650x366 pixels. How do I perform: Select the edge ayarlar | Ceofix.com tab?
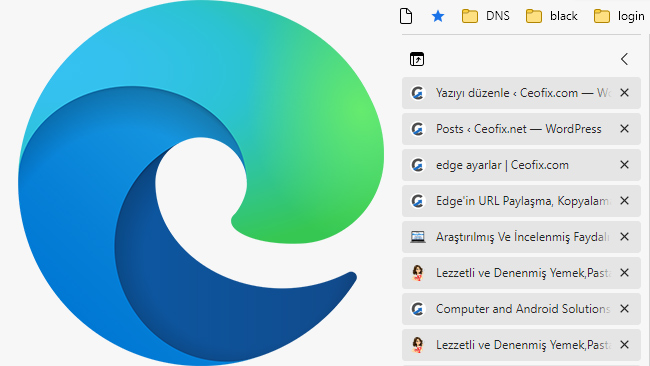[x=521, y=165]
